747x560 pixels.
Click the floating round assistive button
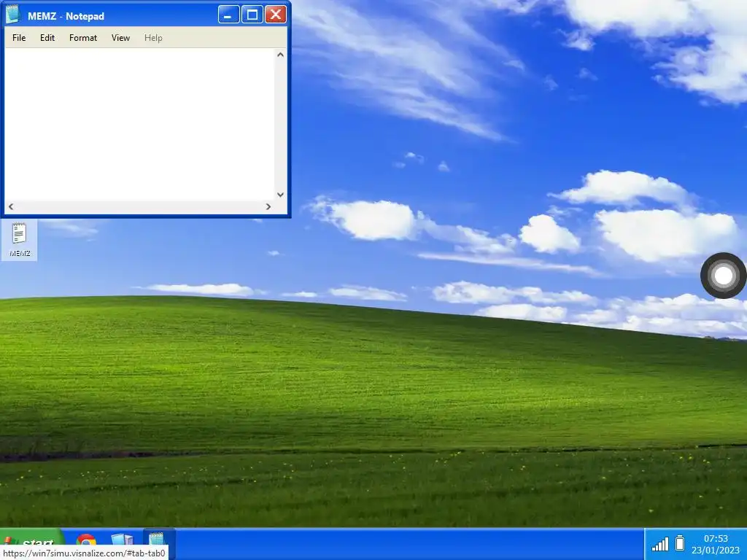click(x=723, y=276)
